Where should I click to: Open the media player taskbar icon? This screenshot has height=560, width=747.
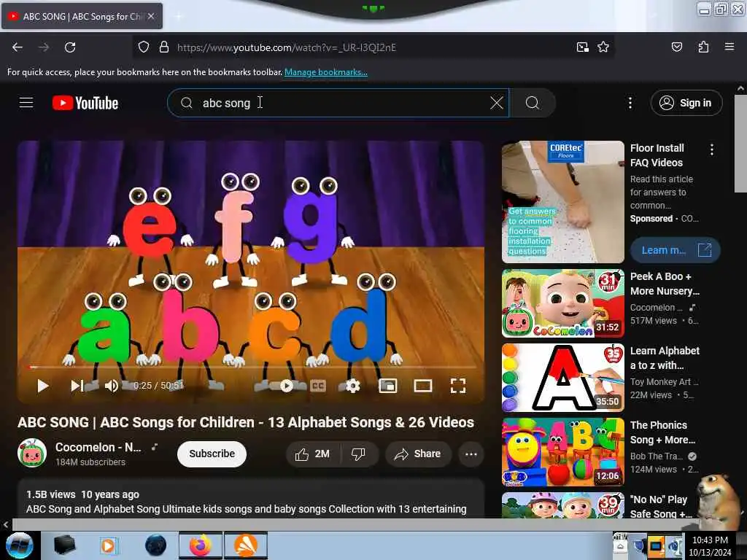(x=108, y=545)
